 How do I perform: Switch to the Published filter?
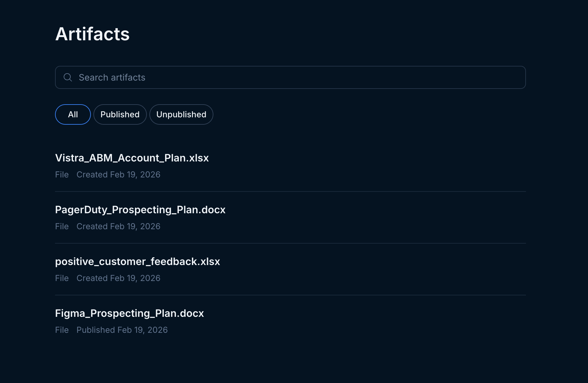[120, 114]
